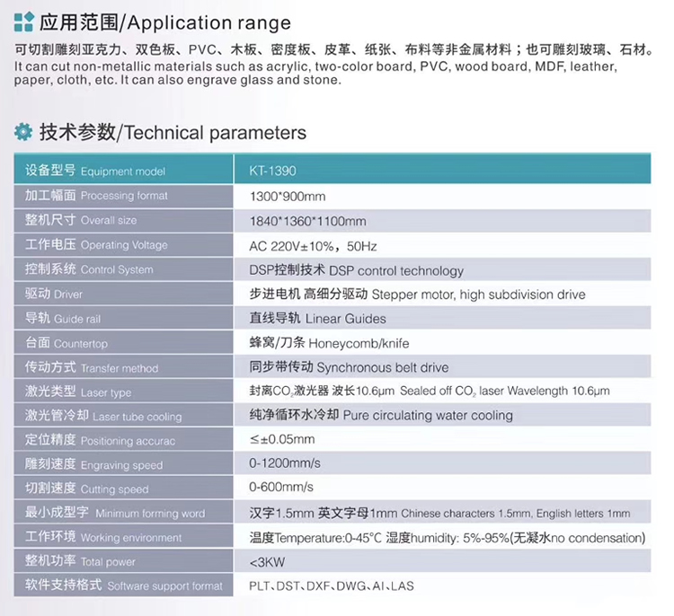Click the 1840*1360*1100mm overall size value
The height and width of the screenshot is (616, 674).
click(307, 221)
